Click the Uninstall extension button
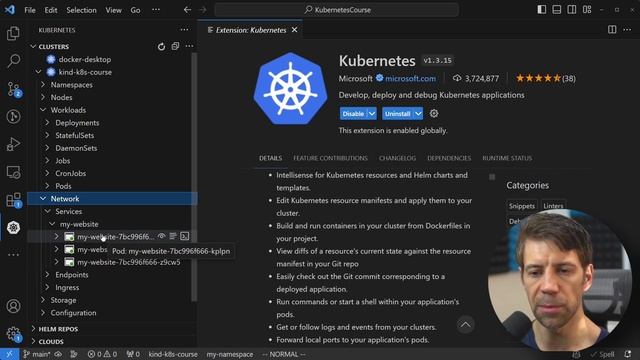Viewport: 640px width, 360px height. (x=398, y=113)
